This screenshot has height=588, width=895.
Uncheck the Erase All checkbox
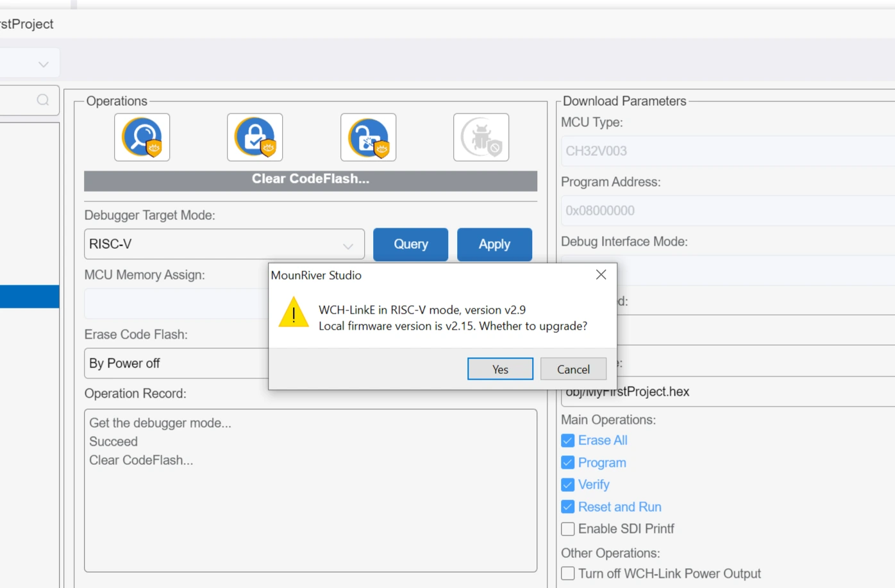pos(567,441)
